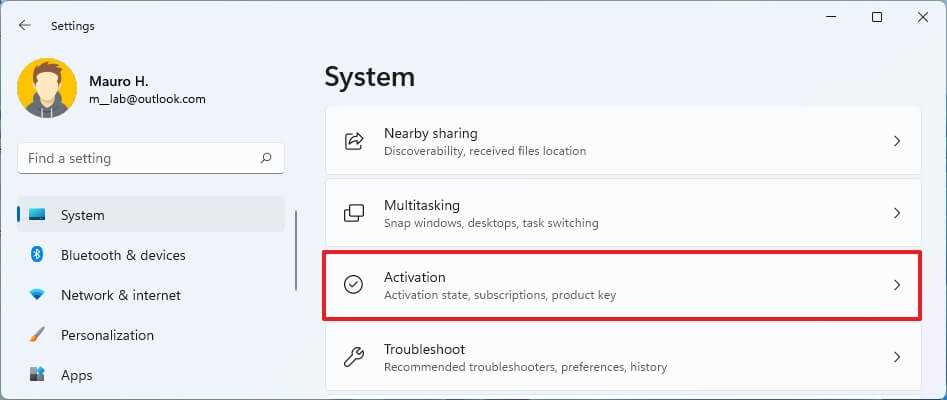
Task: Click the Bluetooth icon in sidebar
Action: [37, 255]
